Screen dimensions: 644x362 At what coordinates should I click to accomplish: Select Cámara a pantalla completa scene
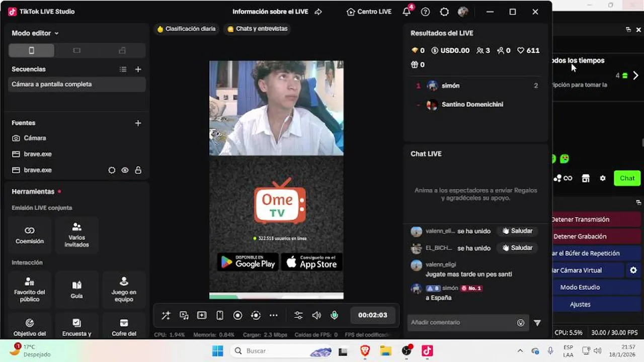pyautogui.click(x=77, y=84)
